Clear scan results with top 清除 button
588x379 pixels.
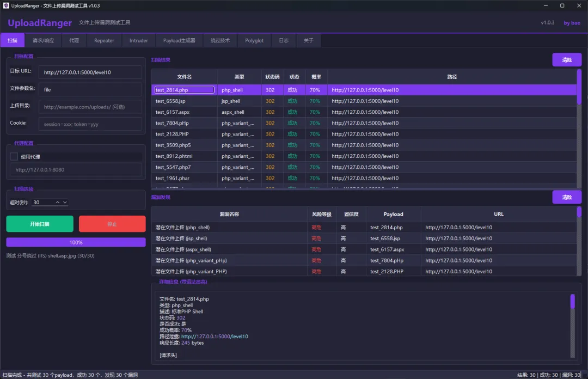(567, 60)
